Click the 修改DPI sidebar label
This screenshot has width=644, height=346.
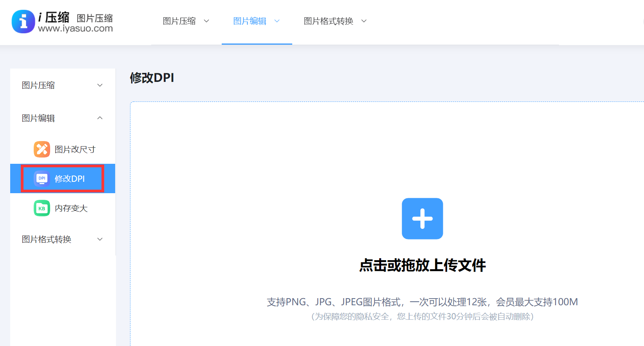(70, 179)
